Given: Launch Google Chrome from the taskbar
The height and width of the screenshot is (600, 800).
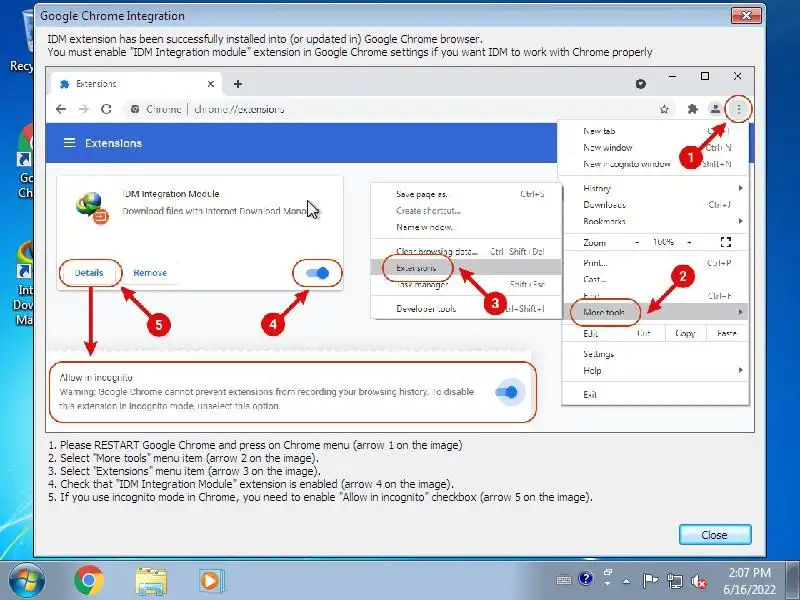Looking at the screenshot, I should click(x=89, y=580).
